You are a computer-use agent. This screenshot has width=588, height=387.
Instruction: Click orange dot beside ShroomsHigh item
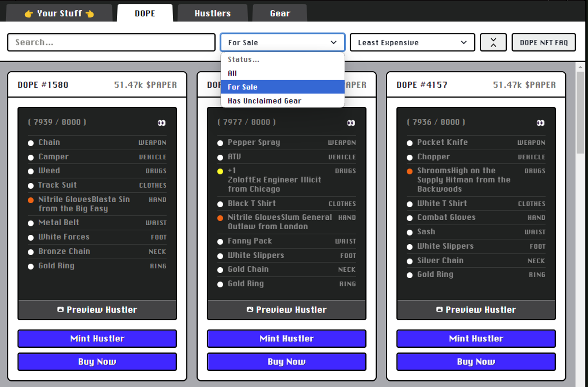click(x=410, y=172)
